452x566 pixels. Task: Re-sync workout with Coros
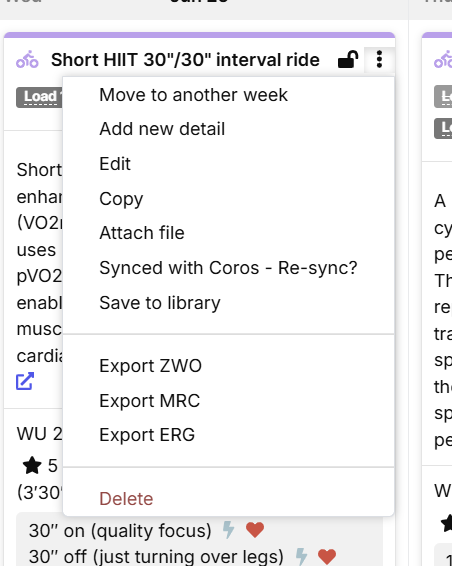[x=229, y=268]
